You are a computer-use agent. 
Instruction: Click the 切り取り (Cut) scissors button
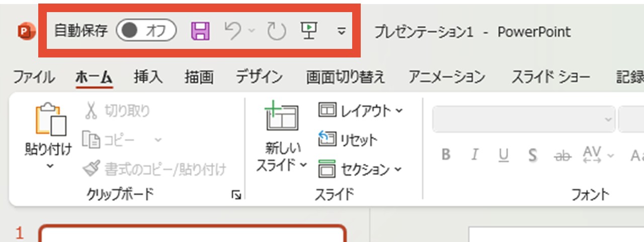pyautogui.click(x=117, y=111)
